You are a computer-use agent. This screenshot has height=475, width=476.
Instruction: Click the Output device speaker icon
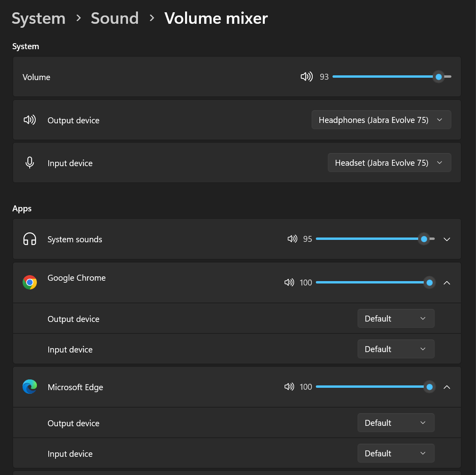(x=30, y=120)
